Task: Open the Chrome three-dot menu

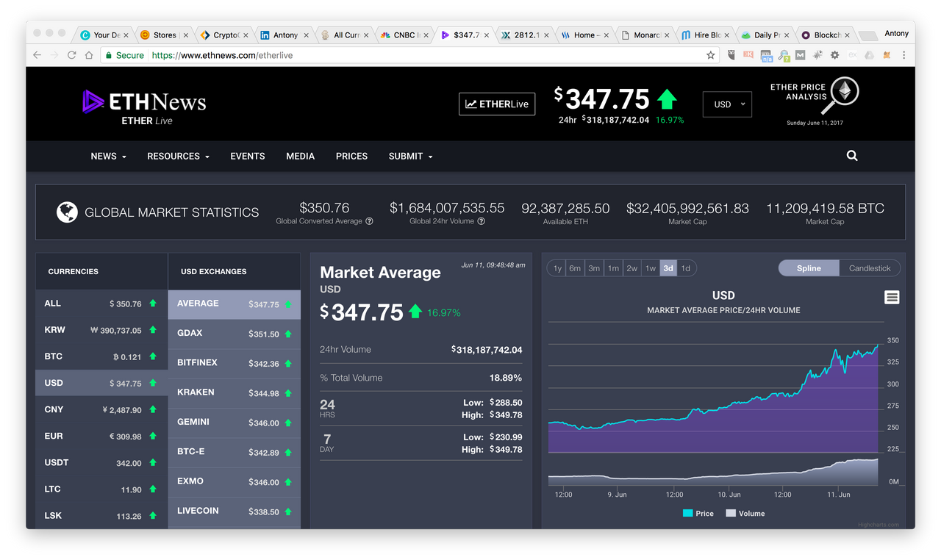Action: click(x=904, y=55)
